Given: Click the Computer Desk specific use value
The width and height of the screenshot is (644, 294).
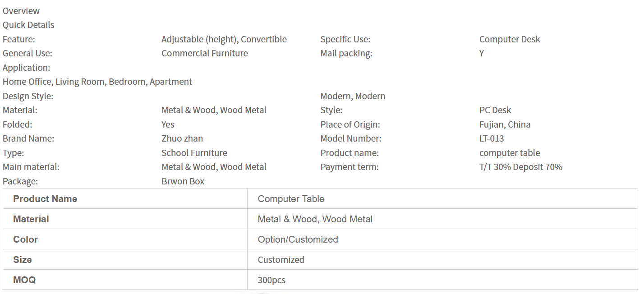Looking at the screenshot, I should click(510, 39).
